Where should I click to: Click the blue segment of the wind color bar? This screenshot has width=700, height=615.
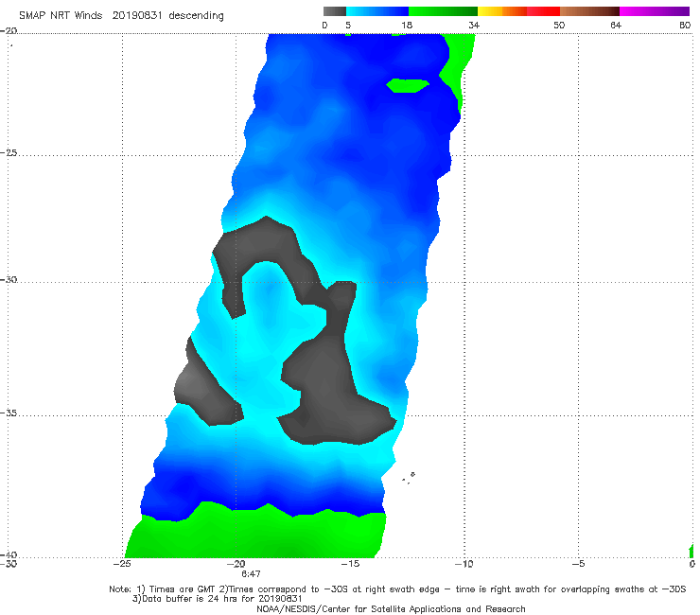(x=377, y=11)
